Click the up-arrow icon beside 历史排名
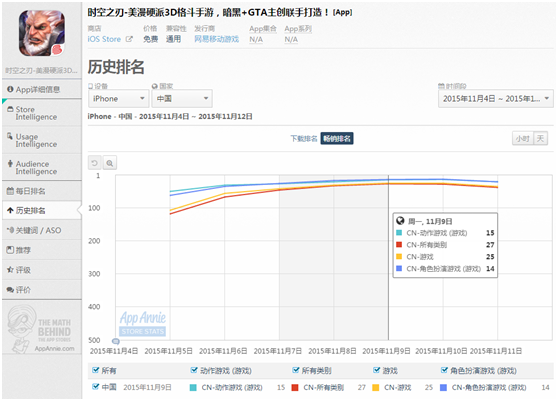 tap(10, 211)
